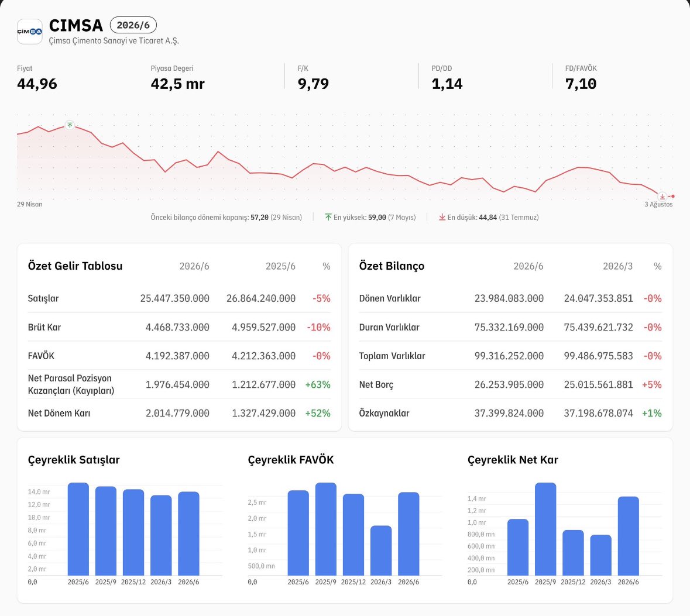Click the 3 Ağustos chart end label
The width and height of the screenshot is (690, 616).
tap(658, 204)
